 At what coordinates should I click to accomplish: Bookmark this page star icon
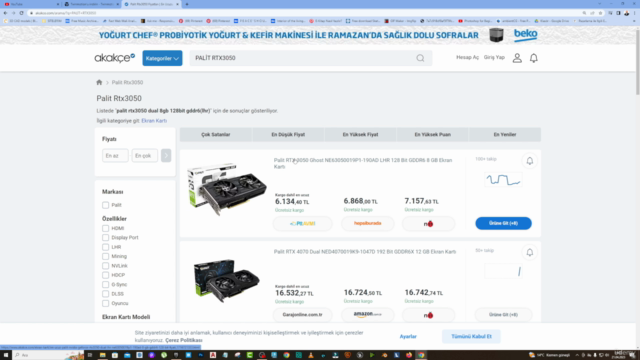[600, 13]
